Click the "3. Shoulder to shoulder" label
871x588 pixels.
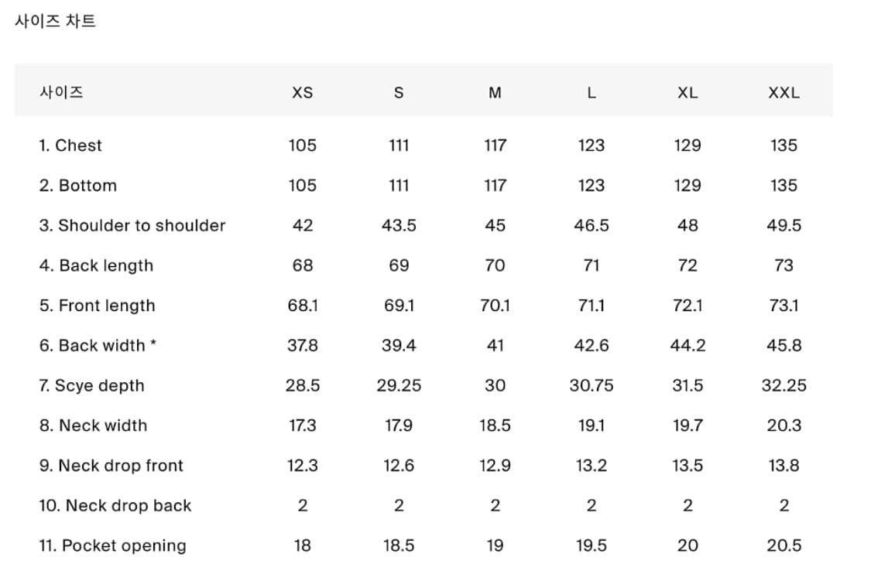pos(132,226)
